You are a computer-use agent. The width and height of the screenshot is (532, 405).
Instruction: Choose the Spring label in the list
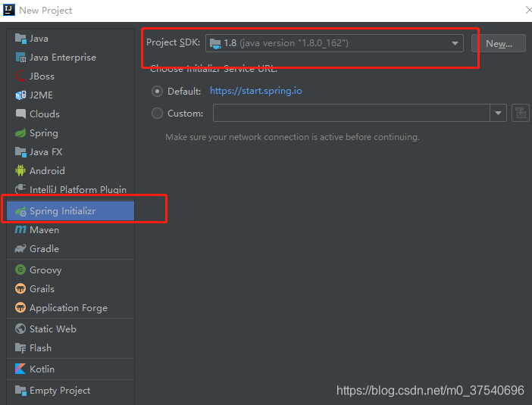[x=44, y=133]
